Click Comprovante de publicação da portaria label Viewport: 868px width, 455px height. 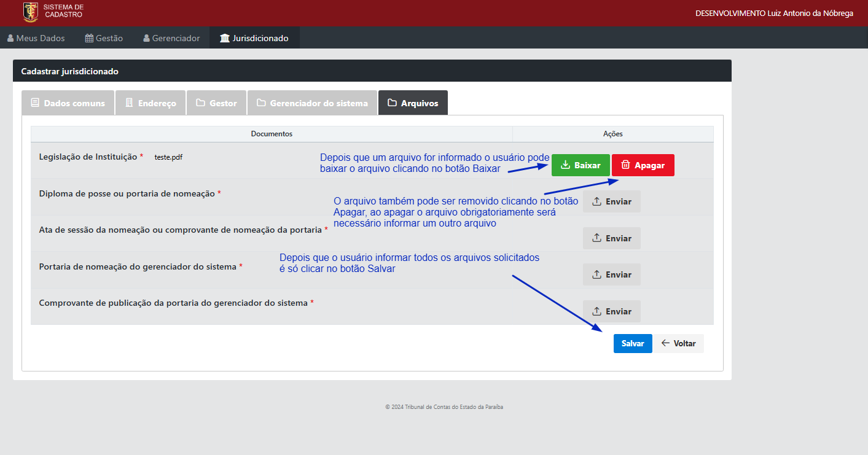173,303
